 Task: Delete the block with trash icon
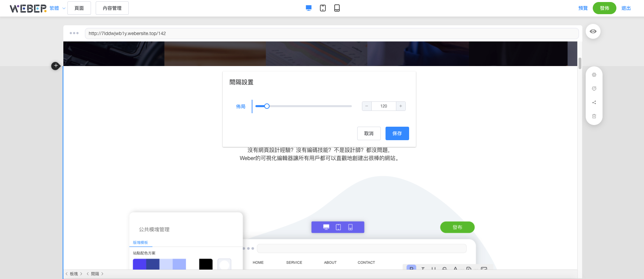(594, 116)
